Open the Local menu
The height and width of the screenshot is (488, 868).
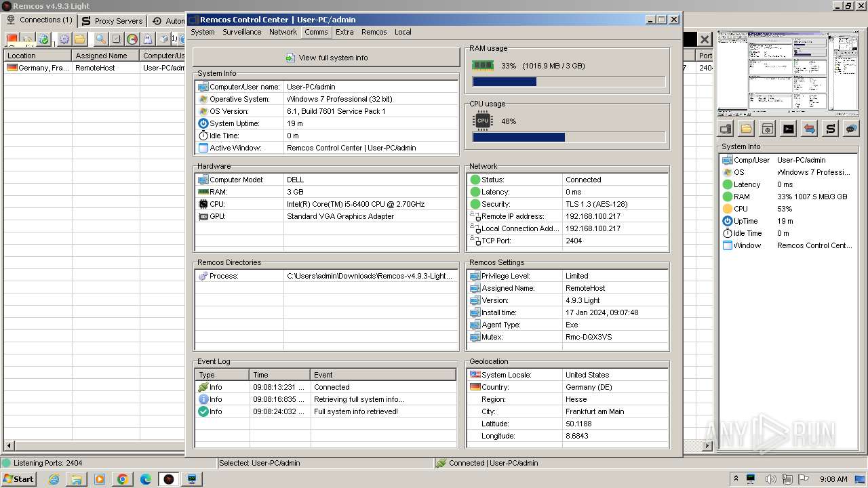403,32
